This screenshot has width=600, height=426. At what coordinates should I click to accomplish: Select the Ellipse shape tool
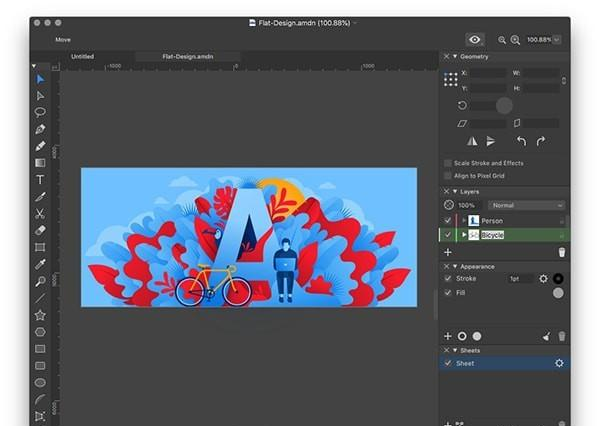(x=40, y=382)
